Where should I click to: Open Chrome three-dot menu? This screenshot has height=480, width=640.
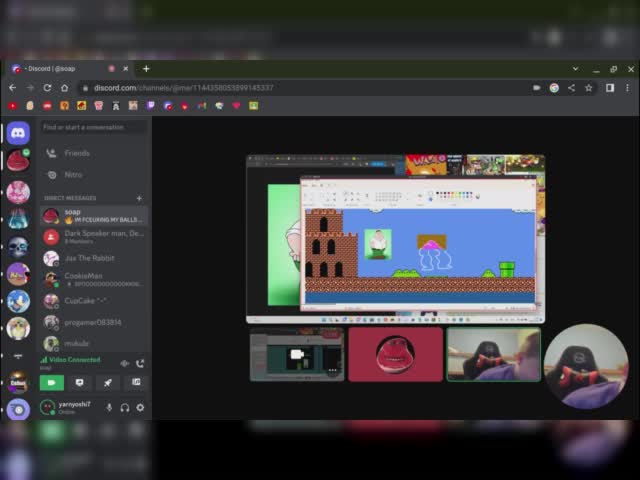click(x=627, y=88)
